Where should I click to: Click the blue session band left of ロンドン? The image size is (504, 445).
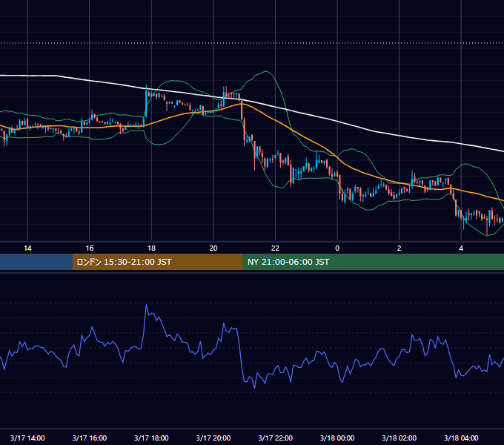tap(36, 262)
